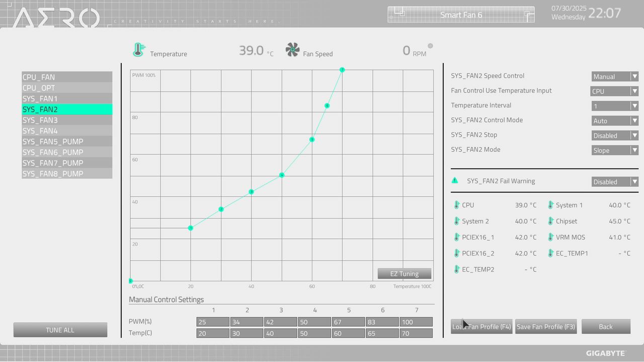Open the SYS_FAN2 Speed Control dropdown
Image resolution: width=644 pixels, height=362 pixels.
615,76
